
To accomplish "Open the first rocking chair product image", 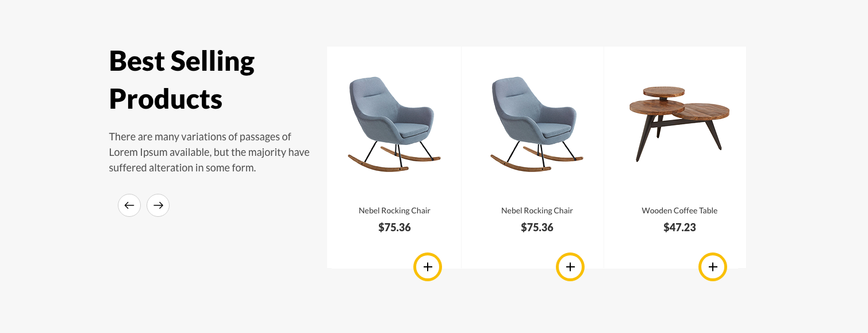I will 394,124.
